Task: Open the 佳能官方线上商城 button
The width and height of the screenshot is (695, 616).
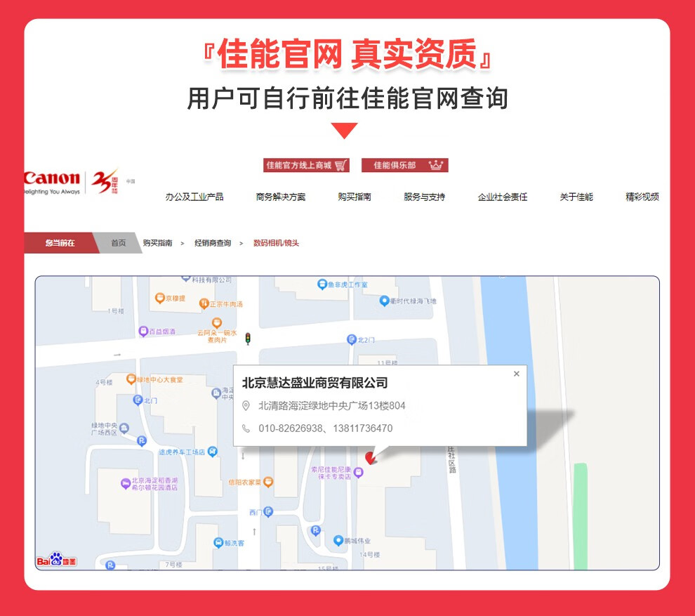Action: (306, 166)
